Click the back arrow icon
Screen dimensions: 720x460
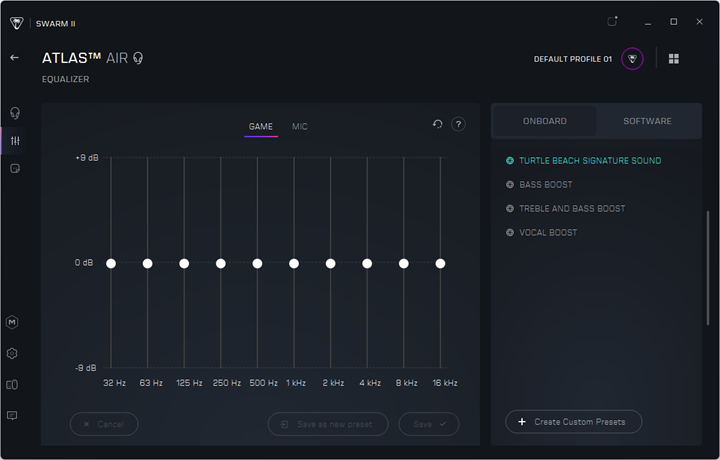pos(15,58)
